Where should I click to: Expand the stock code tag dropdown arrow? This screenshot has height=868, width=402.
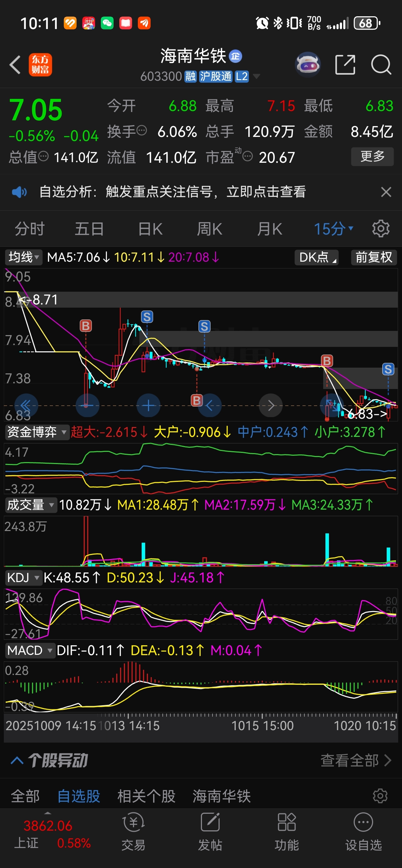click(257, 77)
